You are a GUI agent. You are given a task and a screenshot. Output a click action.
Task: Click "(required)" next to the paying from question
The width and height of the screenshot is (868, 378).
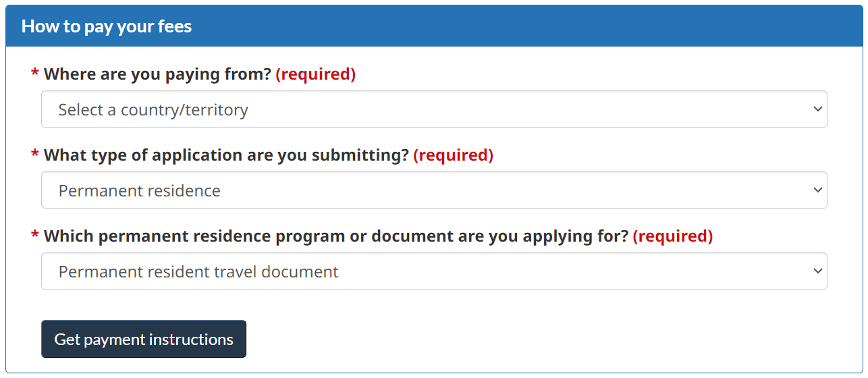click(x=315, y=74)
